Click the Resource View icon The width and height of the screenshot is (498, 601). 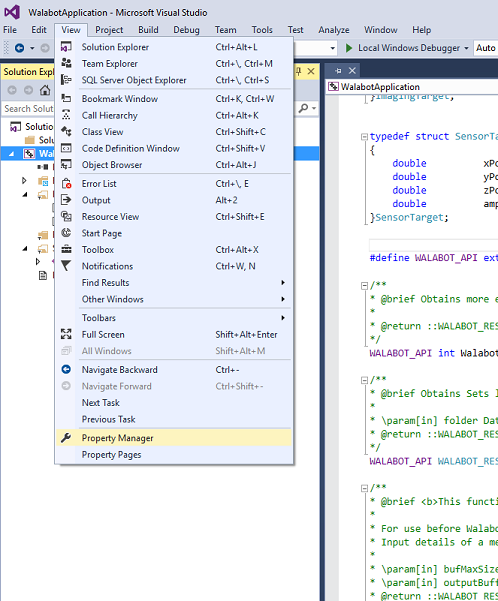(x=66, y=216)
